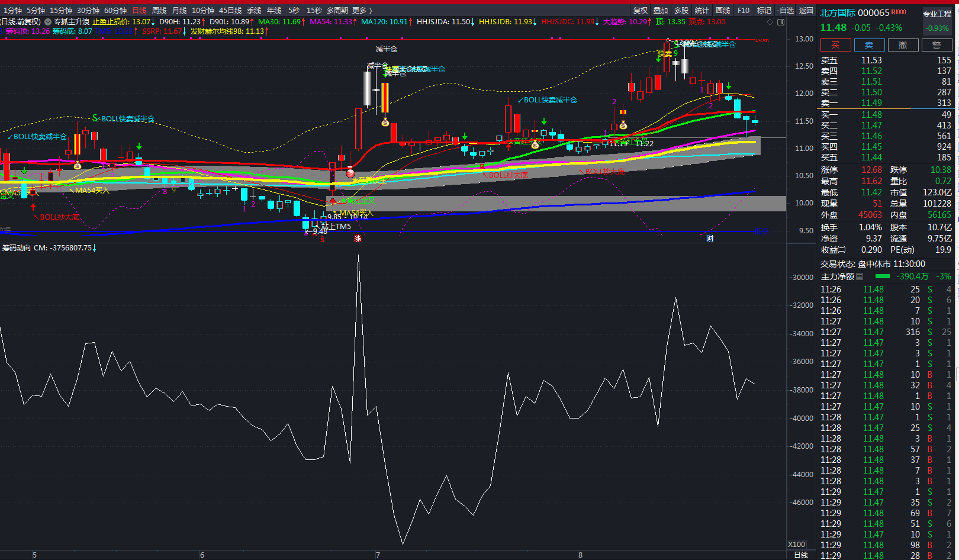
Task: Click the 标记 mark button
Action: 764,11
